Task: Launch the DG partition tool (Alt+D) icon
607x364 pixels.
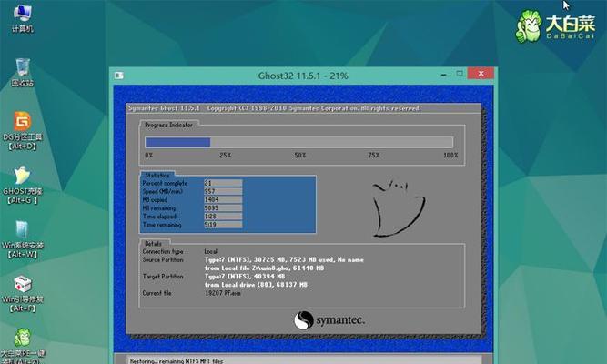Action: tap(23, 131)
